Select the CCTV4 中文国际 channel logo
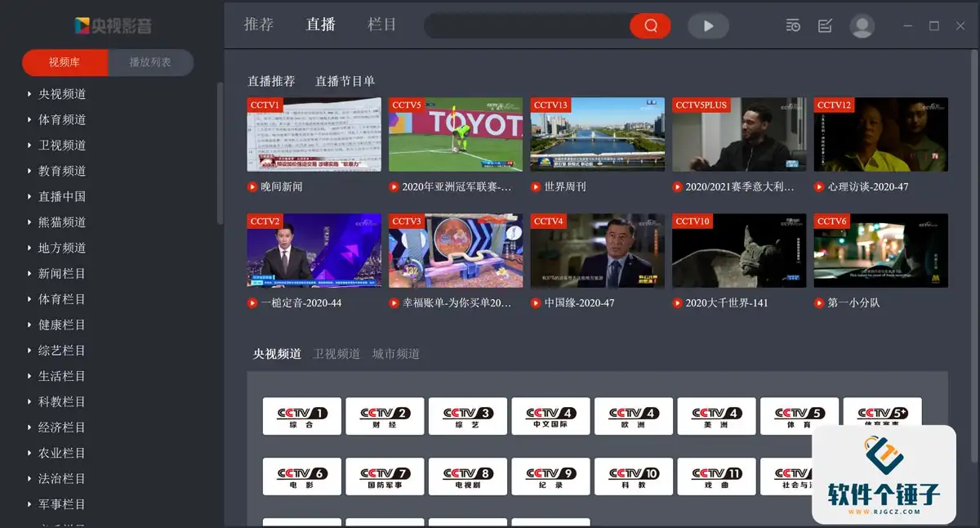980x528 pixels. 551,416
